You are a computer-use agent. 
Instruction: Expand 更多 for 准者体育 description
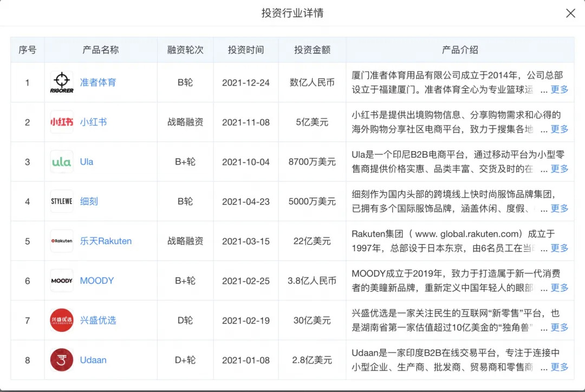(x=559, y=89)
